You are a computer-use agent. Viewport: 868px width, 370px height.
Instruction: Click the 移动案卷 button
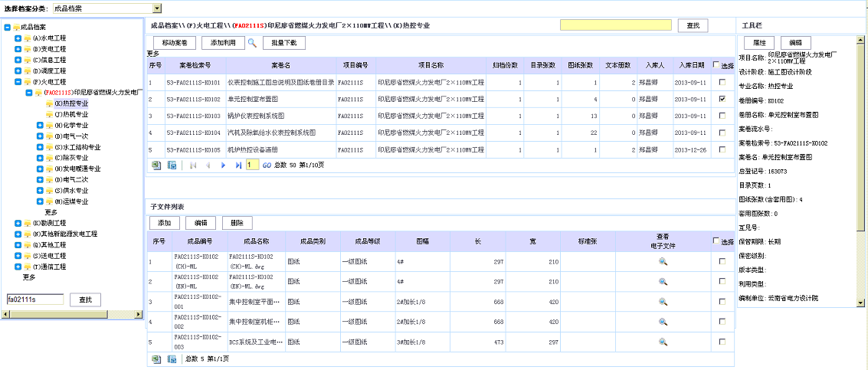175,43
